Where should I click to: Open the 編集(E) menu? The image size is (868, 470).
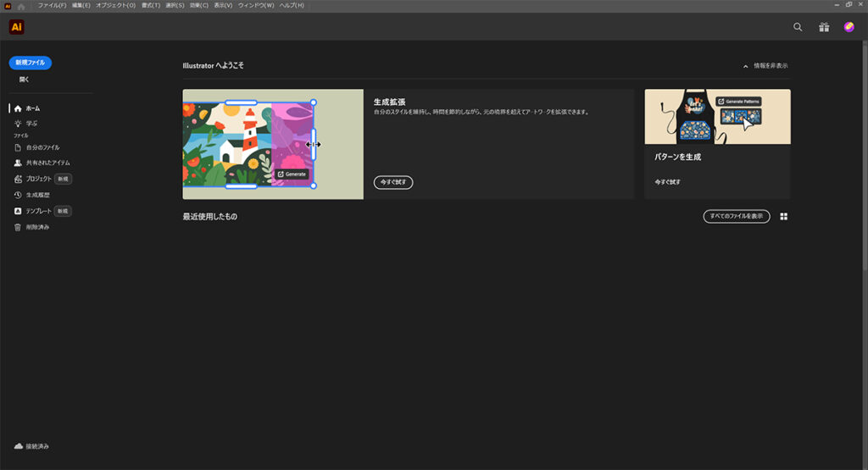(81, 5)
